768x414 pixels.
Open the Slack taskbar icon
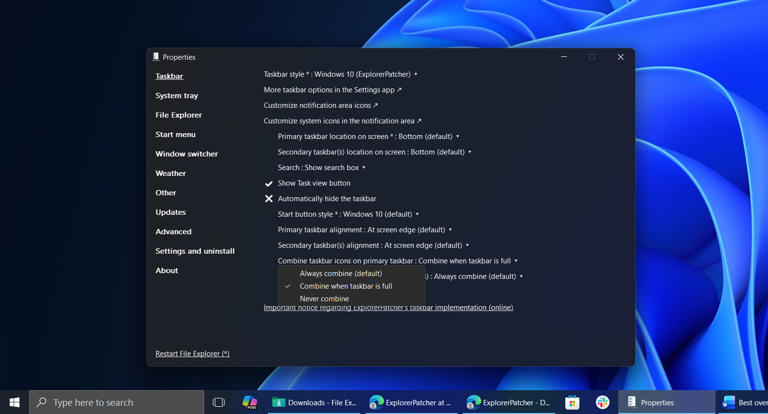point(602,402)
